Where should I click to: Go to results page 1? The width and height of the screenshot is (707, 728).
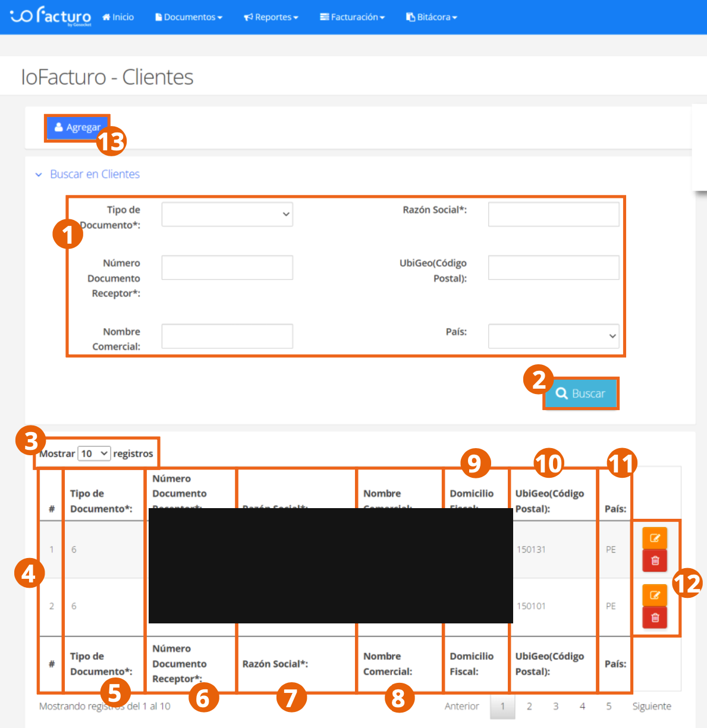tap(502, 706)
